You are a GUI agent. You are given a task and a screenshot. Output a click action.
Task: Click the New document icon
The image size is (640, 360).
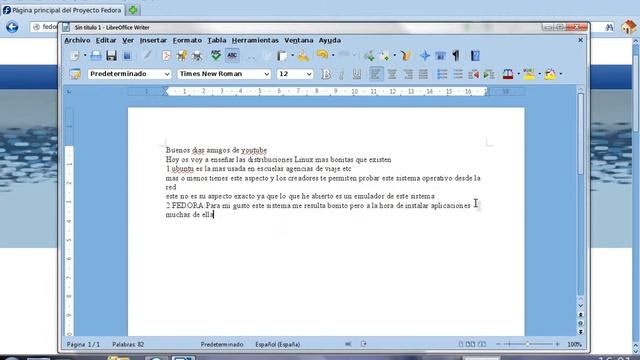(75, 56)
